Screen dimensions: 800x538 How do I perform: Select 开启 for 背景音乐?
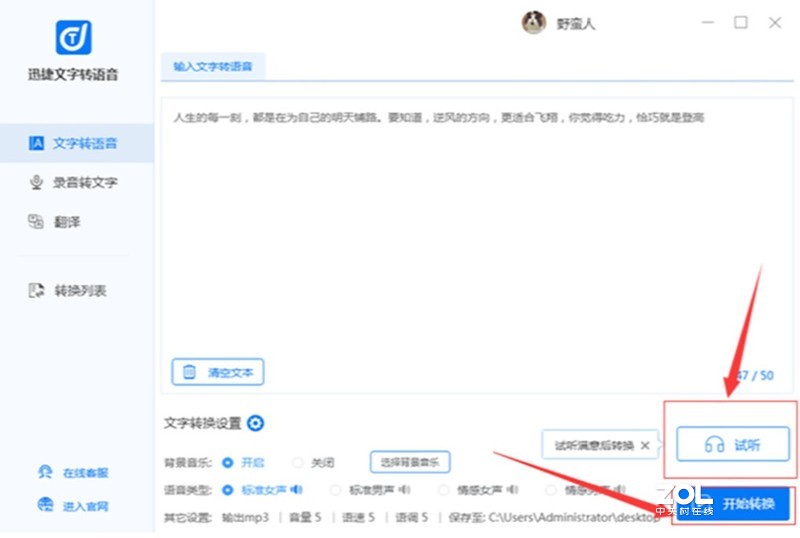(x=228, y=463)
